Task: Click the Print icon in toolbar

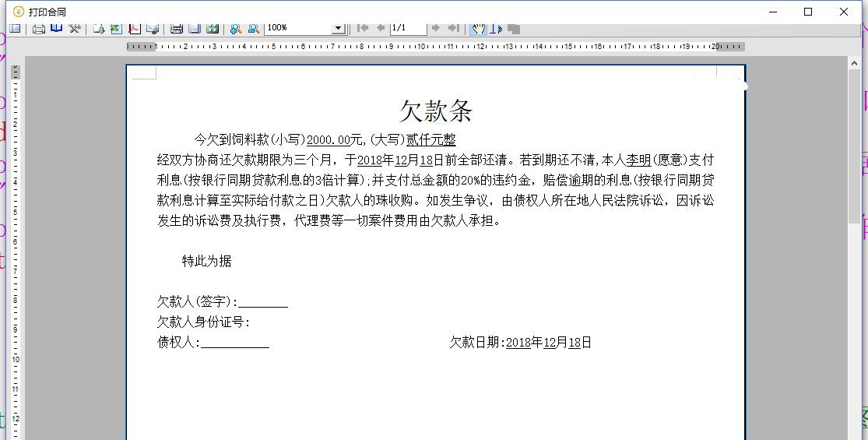Action: [38, 28]
